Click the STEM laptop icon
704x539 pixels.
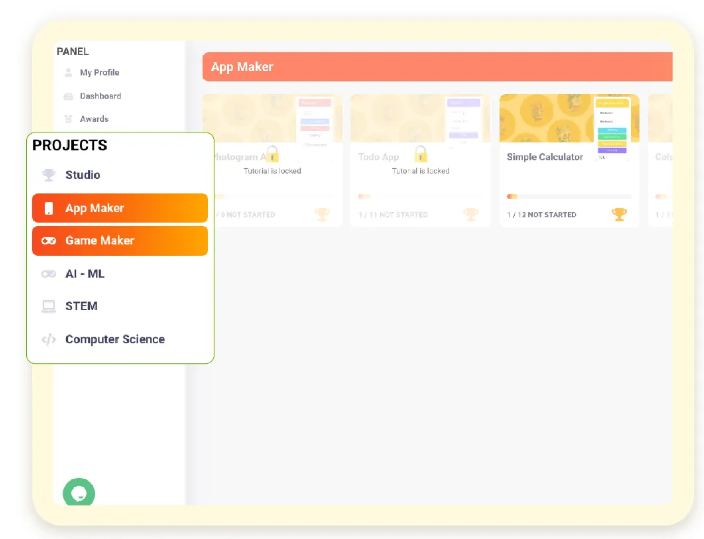coord(49,307)
